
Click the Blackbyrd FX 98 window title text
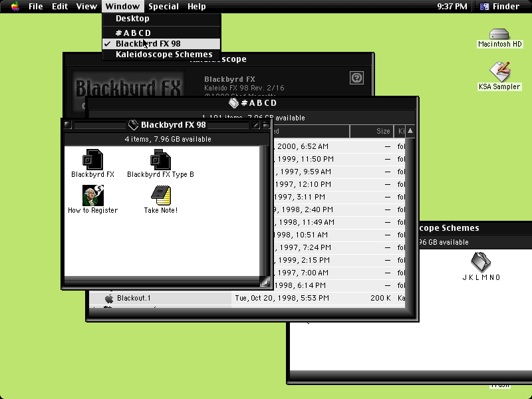(x=174, y=125)
